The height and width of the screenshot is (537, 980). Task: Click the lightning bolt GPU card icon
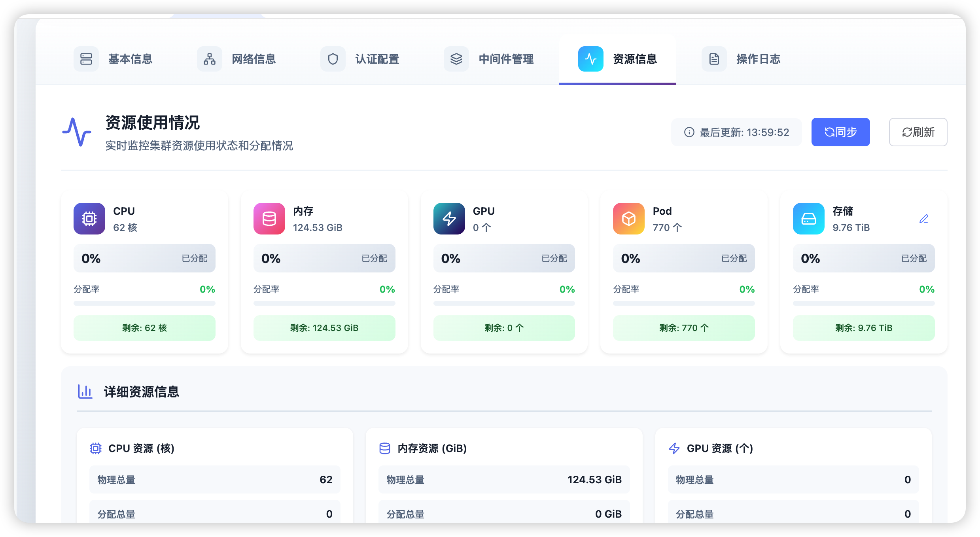click(x=449, y=219)
